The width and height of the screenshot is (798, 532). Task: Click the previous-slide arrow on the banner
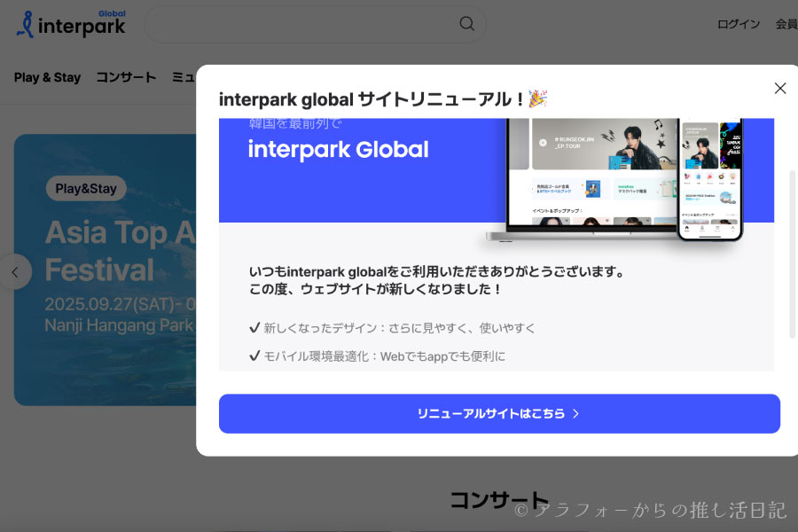tap(15, 272)
